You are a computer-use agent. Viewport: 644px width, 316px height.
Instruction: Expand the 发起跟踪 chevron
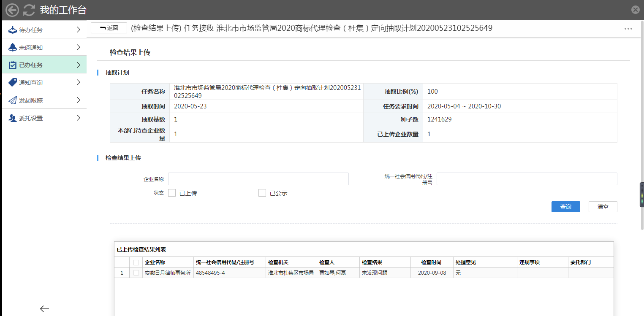tap(78, 100)
